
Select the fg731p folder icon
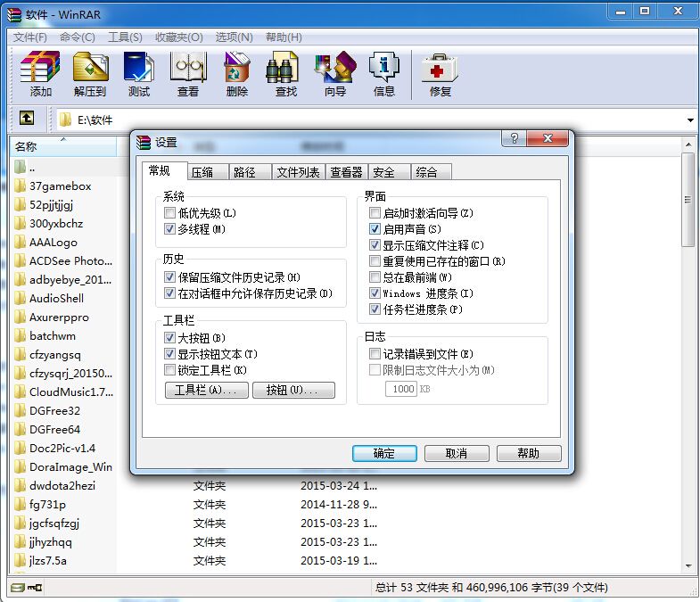[x=21, y=504]
